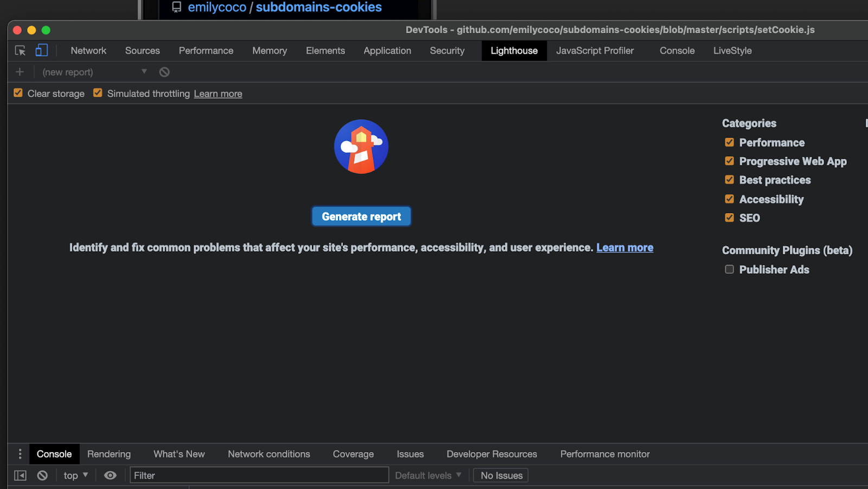This screenshot has height=489, width=868.
Task: Open Learn more link after description text
Action: [x=625, y=247]
